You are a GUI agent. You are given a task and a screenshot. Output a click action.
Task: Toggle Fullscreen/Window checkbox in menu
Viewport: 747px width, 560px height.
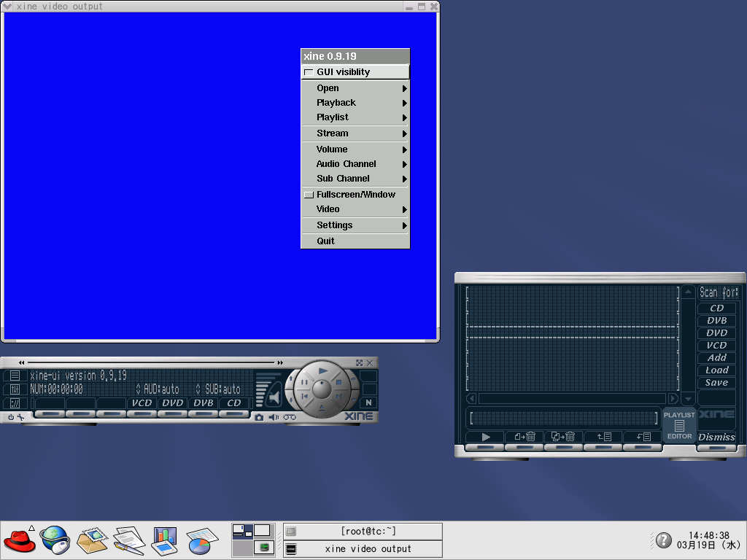click(309, 195)
